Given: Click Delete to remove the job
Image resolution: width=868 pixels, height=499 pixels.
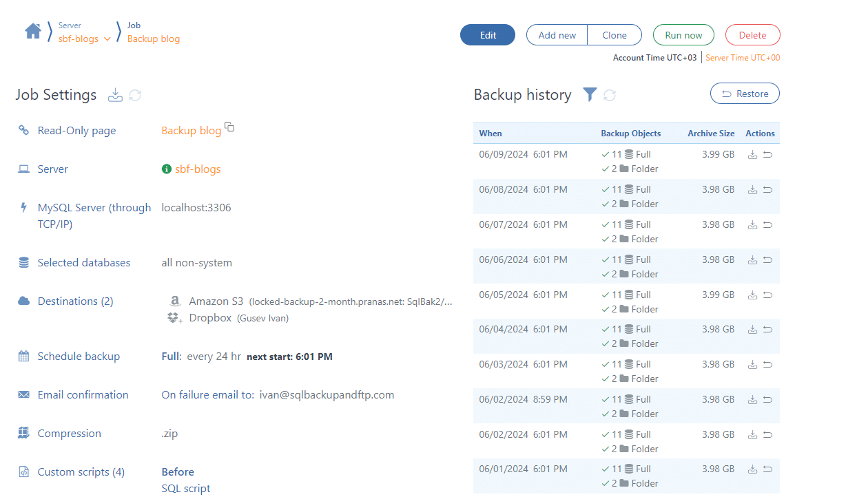Looking at the screenshot, I should pos(752,34).
